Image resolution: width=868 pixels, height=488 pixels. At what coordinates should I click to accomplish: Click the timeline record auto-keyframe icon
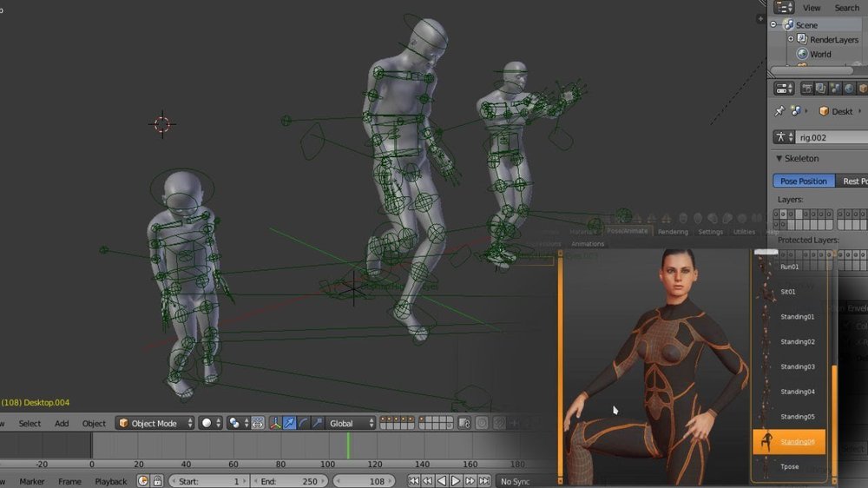pyautogui.click(x=143, y=481)
